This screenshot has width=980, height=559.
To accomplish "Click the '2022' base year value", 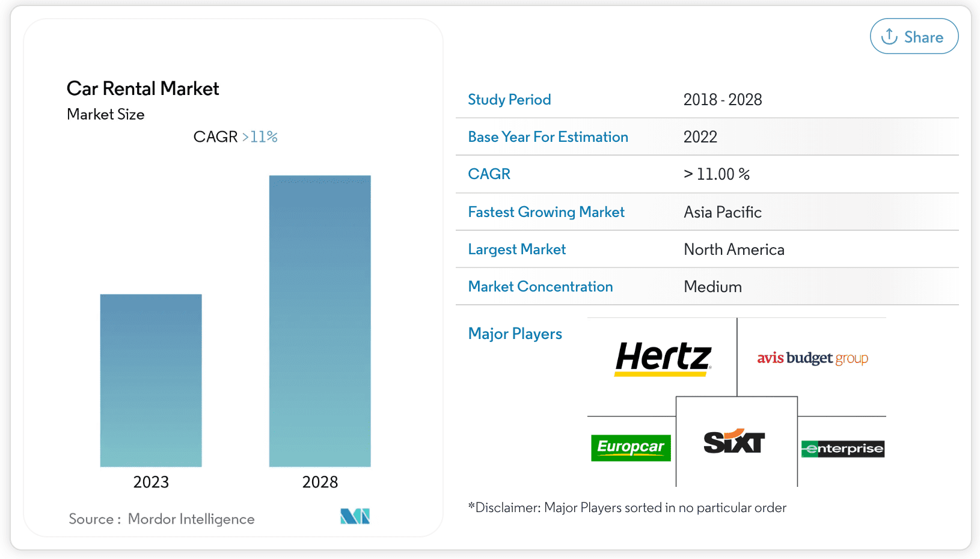I will 700,137.
